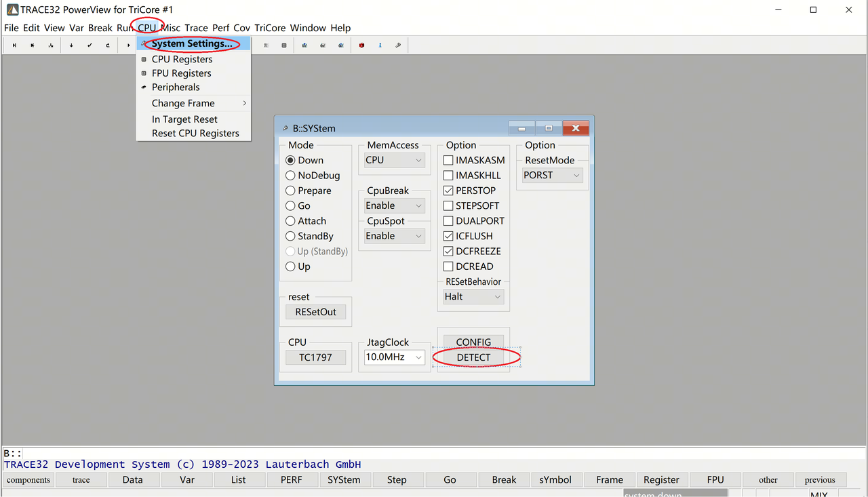This screenshot has height=497, width=868.
Task: Select the NoDebug mode radio button
Action: (290, 176)
